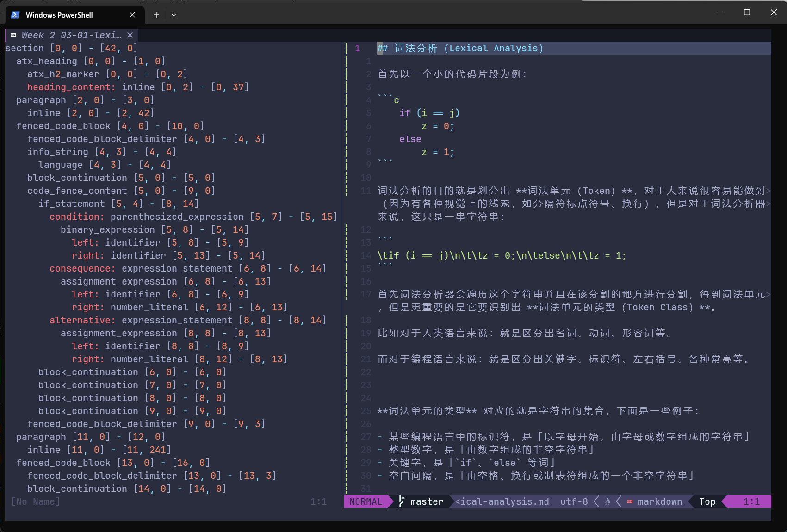Click the 'master' branch name in statusline
The width and height of the screenshot is (787, 532).
point(427,501)
